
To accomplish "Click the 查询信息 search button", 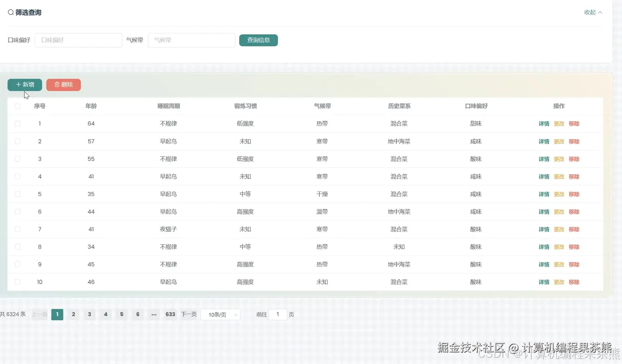I will tap(258, 40).
